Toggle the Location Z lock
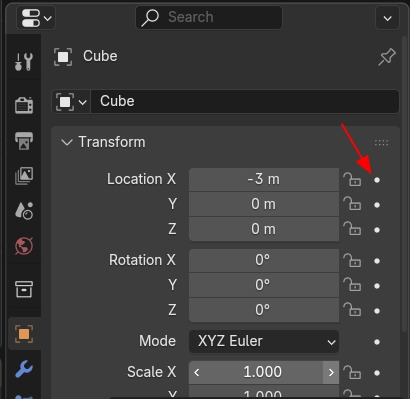This screenshot has height=399, width=410. [352, 229]
